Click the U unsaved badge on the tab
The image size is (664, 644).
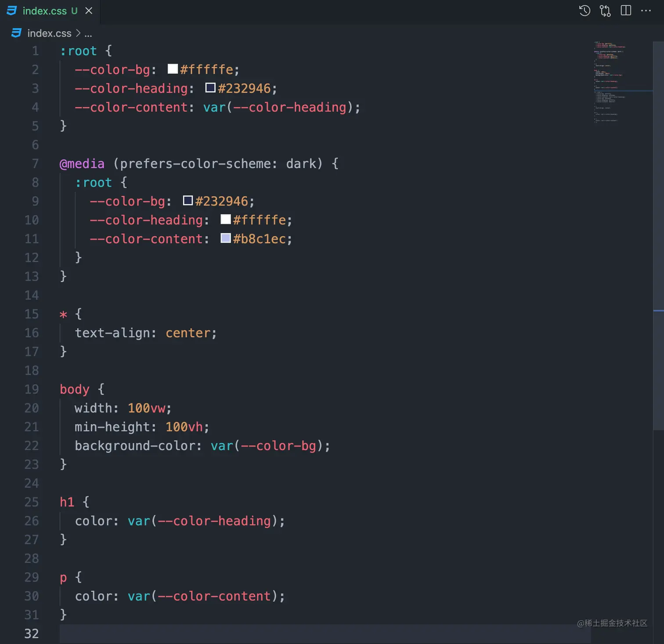click(x=74, y=11)
